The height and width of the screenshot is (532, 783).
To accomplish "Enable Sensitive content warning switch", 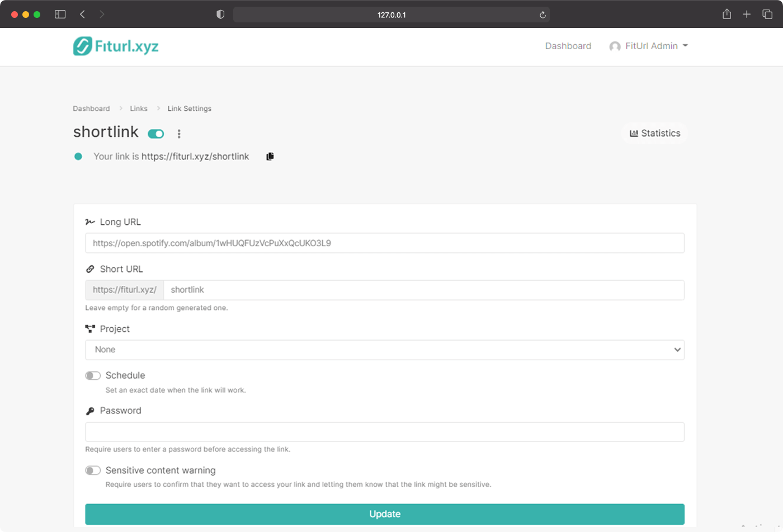I will point(93,470).
